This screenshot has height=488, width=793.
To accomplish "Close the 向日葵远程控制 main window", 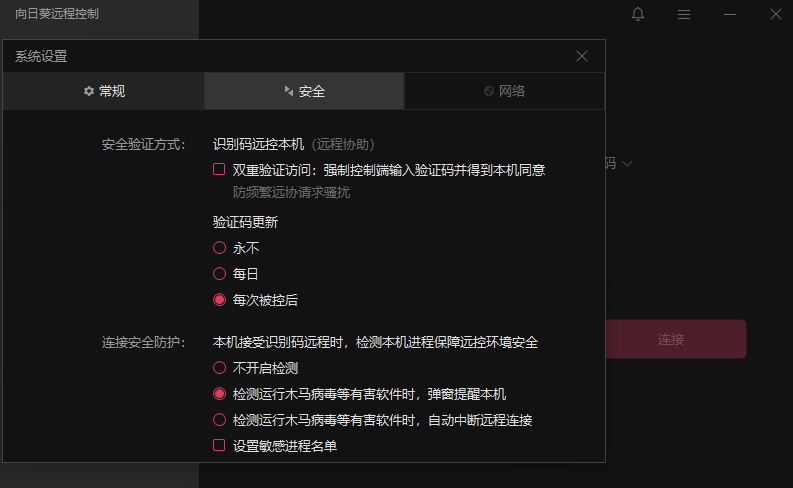I will [776, 14].
